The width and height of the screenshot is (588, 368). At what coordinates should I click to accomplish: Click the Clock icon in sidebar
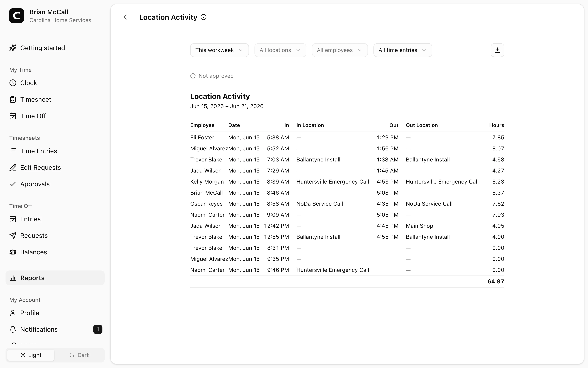click(x=13, y=83)
